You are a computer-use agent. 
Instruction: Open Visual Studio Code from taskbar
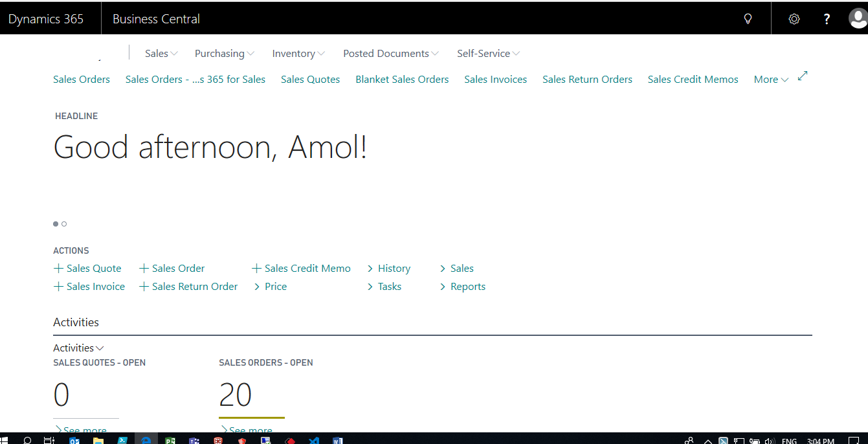(x=314, y=440)
